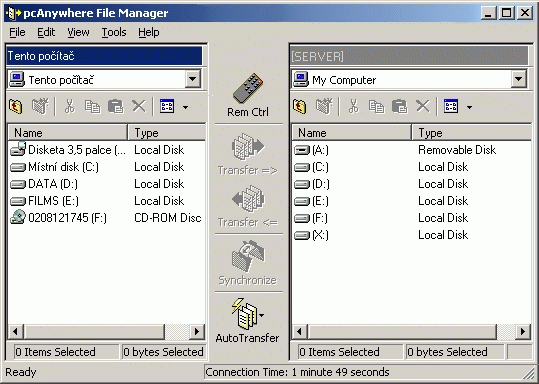Open the Tools menu

point(114,32)
